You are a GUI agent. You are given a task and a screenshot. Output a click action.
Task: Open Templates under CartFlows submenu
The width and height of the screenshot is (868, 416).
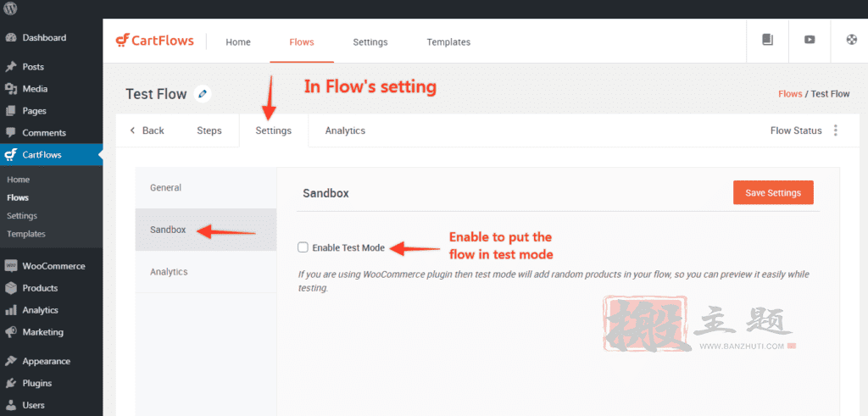(x=26, y=234)
